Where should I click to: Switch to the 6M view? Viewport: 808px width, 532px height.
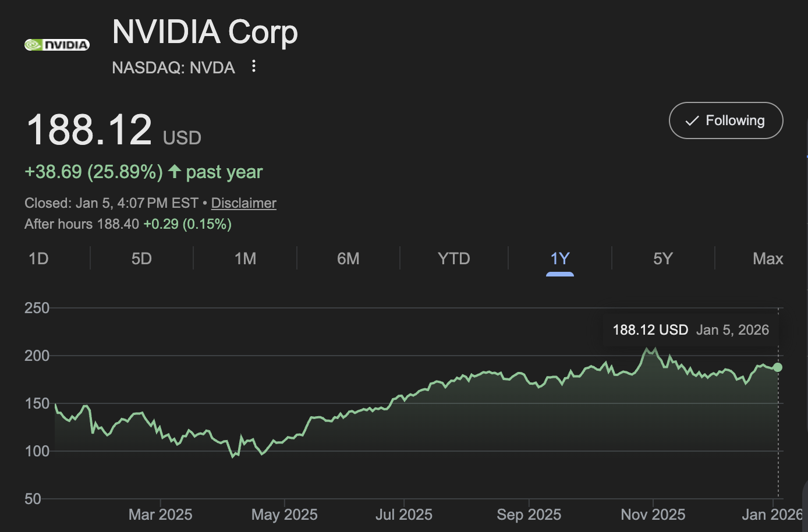(x=349, y=258)
